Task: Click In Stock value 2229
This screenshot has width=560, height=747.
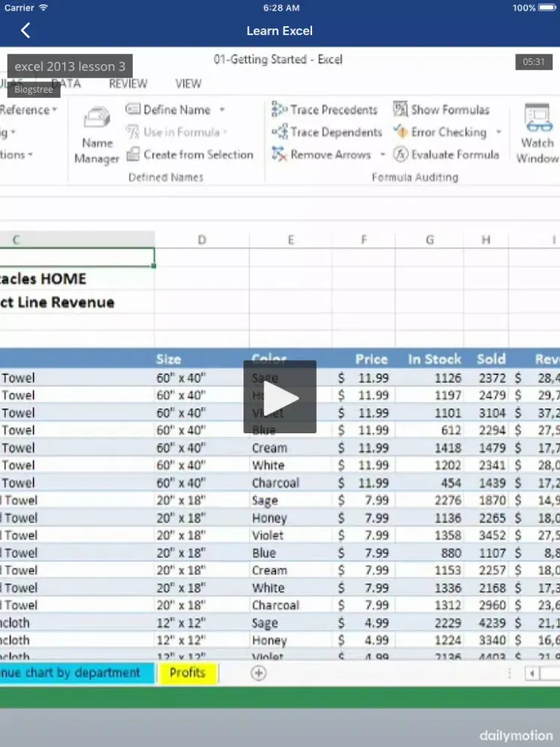Action: click(x=447, y=623)
